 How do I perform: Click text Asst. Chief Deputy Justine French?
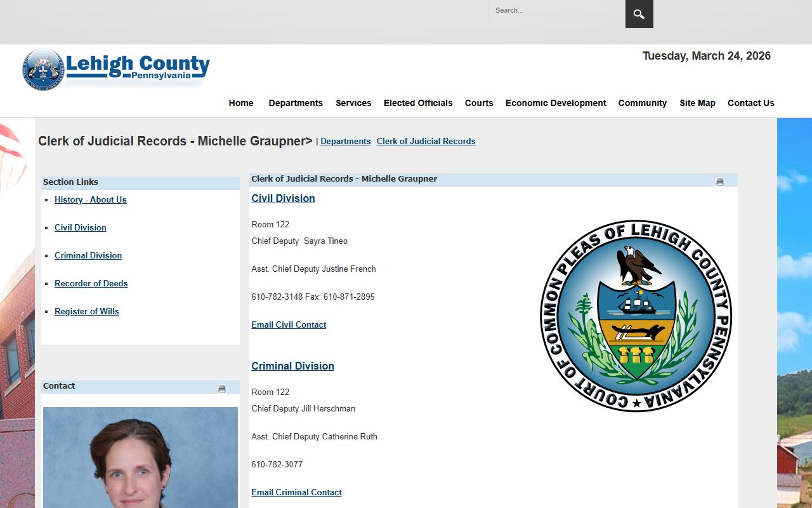coord(313,269)
